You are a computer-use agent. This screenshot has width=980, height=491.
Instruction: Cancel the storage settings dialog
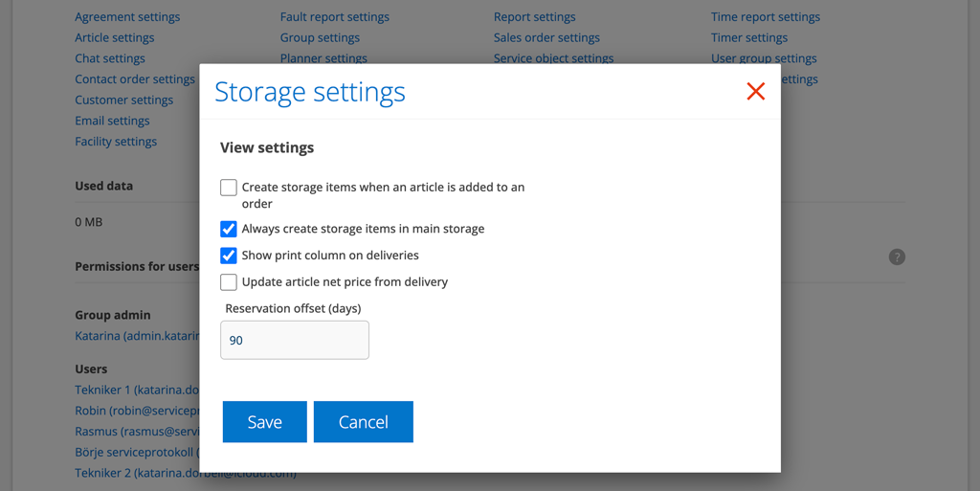(364, 422)
